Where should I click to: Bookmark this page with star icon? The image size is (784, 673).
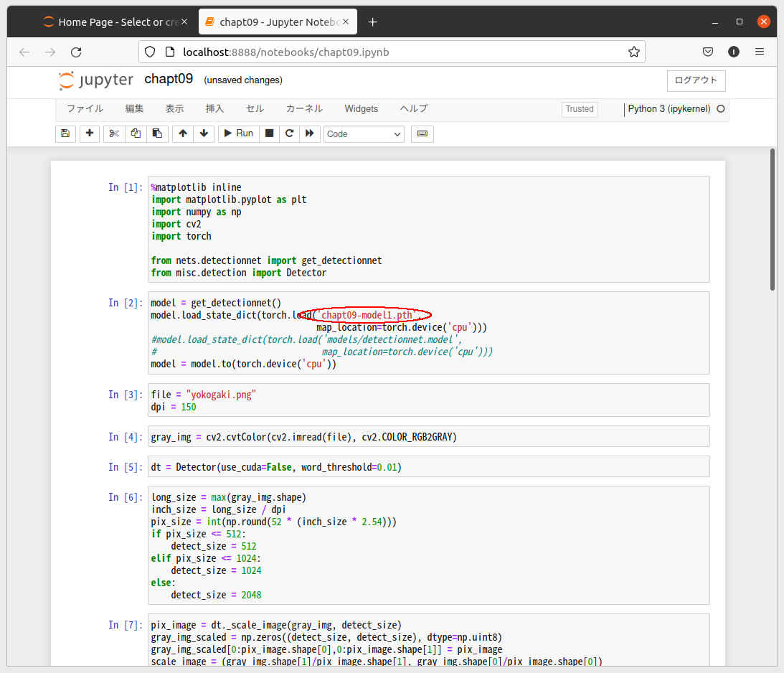click(633, 52)
